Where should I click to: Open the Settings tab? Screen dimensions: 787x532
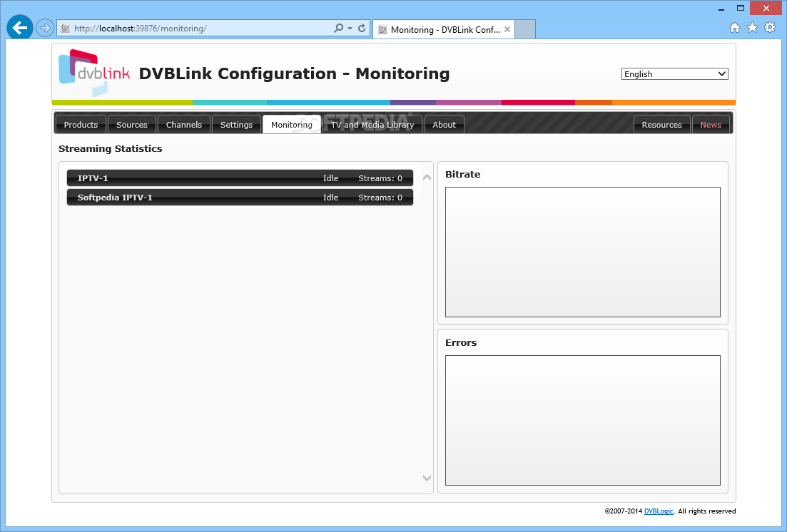coord(236,125)
